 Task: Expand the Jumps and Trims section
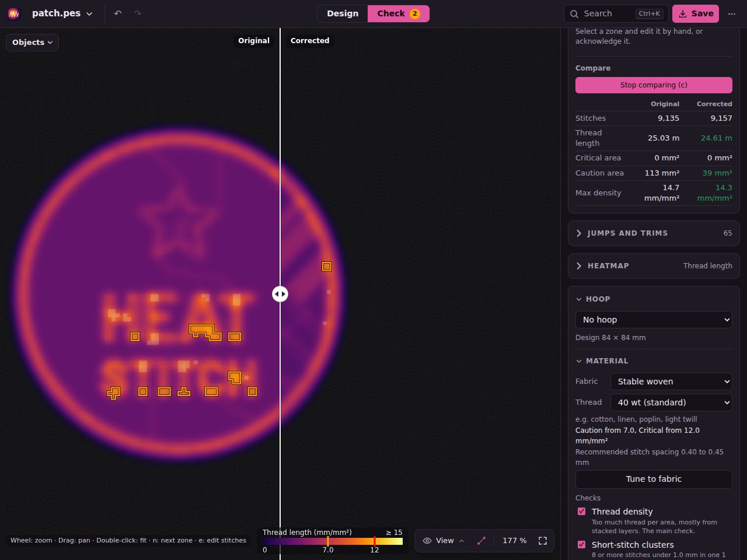[654, 233]
